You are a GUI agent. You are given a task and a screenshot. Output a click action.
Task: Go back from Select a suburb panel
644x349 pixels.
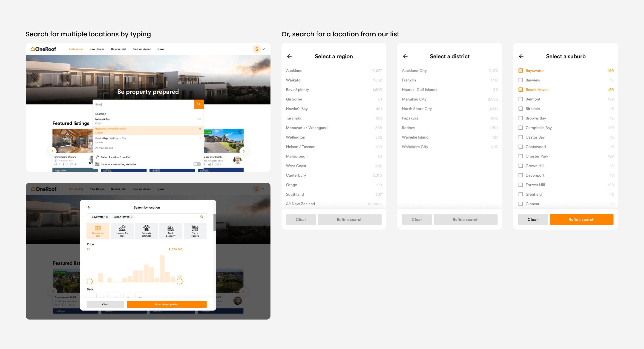point(521,56)
